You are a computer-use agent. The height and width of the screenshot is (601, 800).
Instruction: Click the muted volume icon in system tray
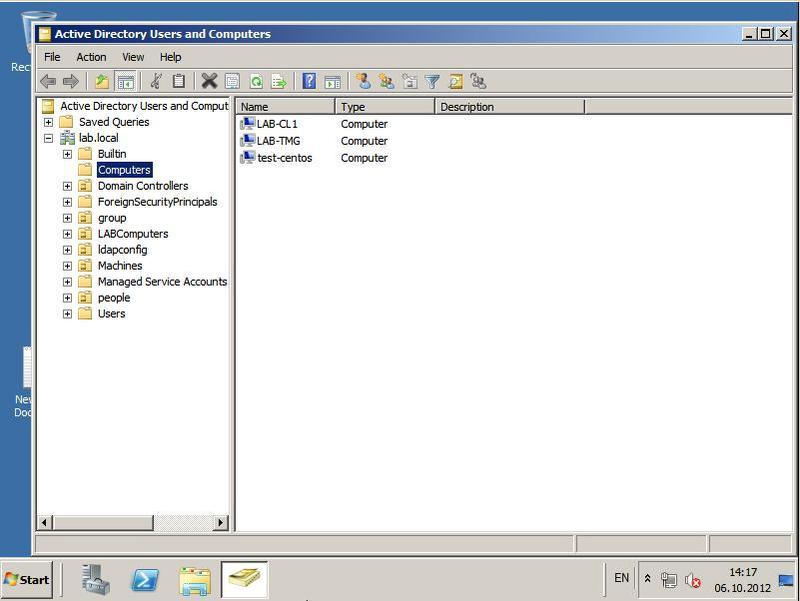click(694, 579)
